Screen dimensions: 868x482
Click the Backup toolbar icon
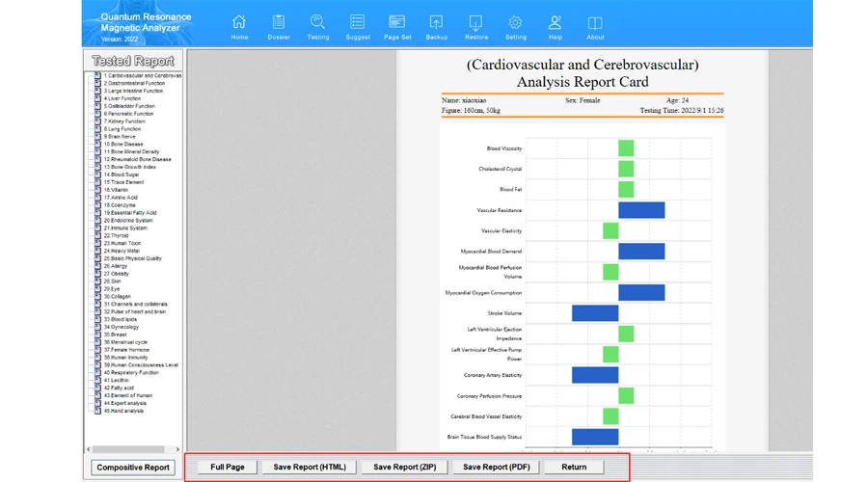pos(436,22)
